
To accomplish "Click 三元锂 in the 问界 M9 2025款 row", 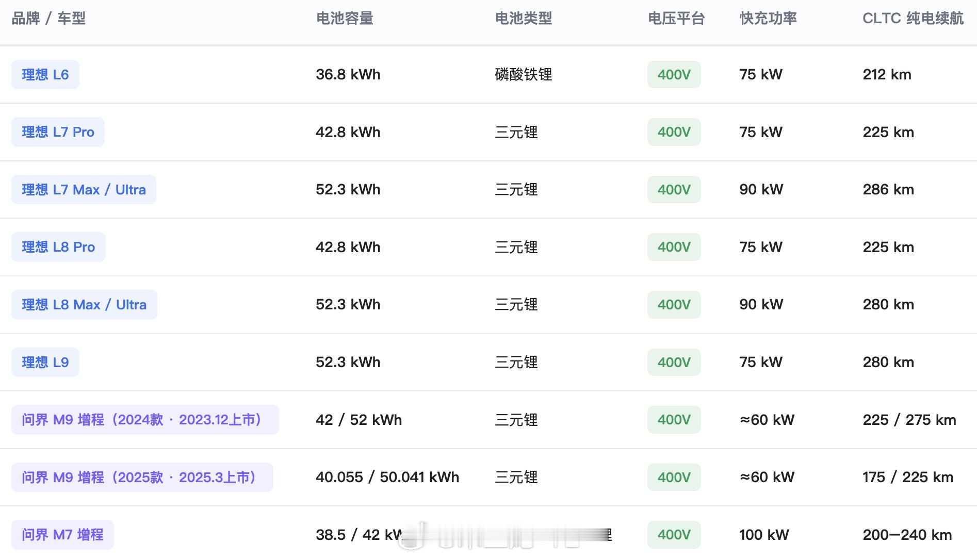I will coord(516,477).
